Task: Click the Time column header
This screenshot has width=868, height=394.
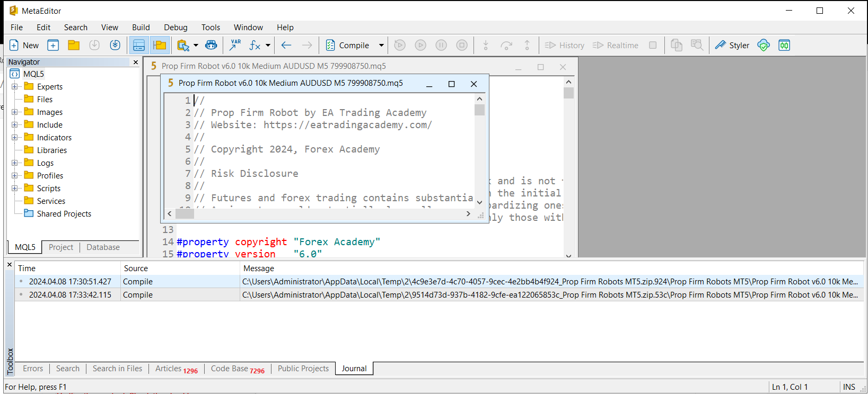Action: tap(68, 268)
